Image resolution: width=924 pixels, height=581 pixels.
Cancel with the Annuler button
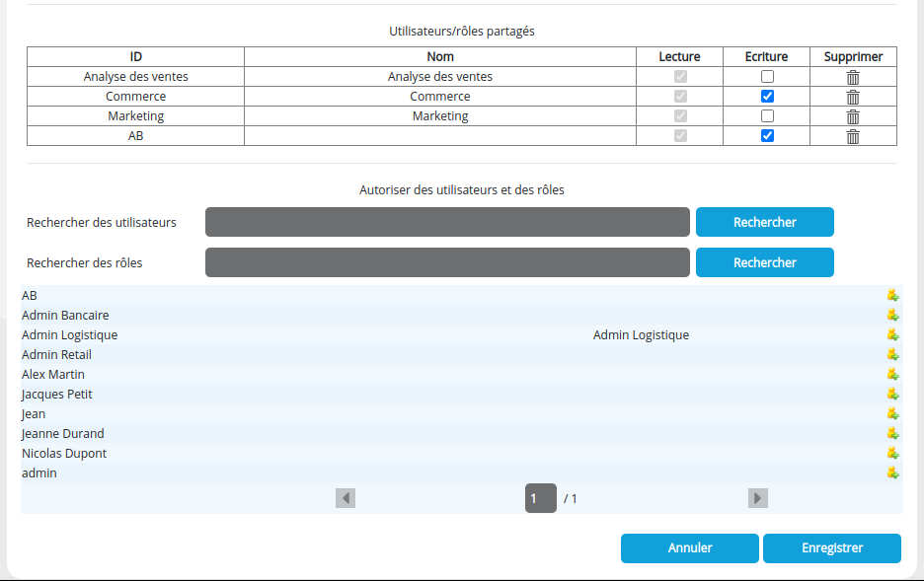coord(689,548)
